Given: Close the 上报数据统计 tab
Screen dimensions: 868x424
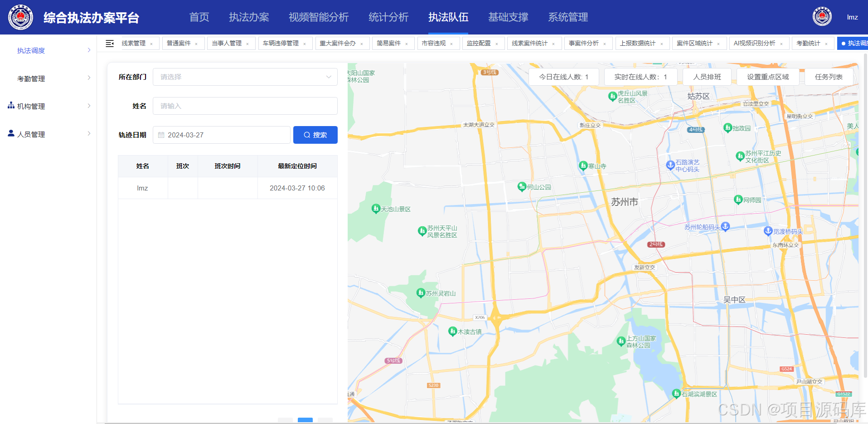Looking at the screenshot, I should tap(662, 44).
